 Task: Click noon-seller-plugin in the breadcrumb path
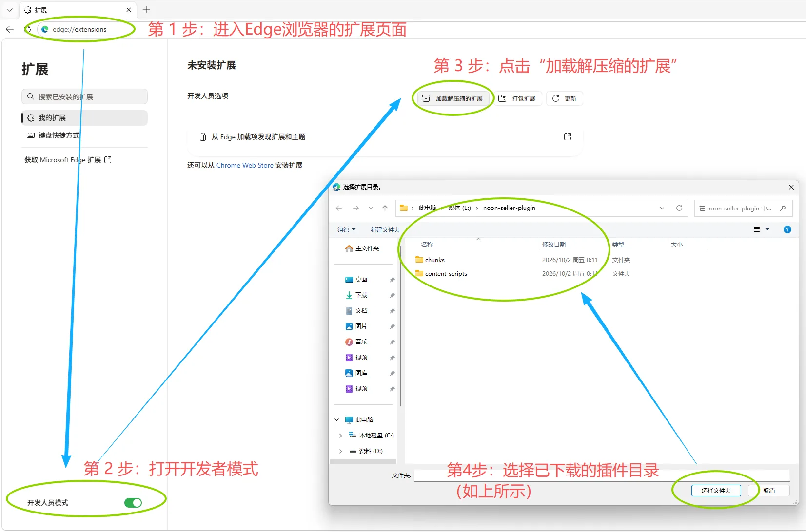[509, 208]
